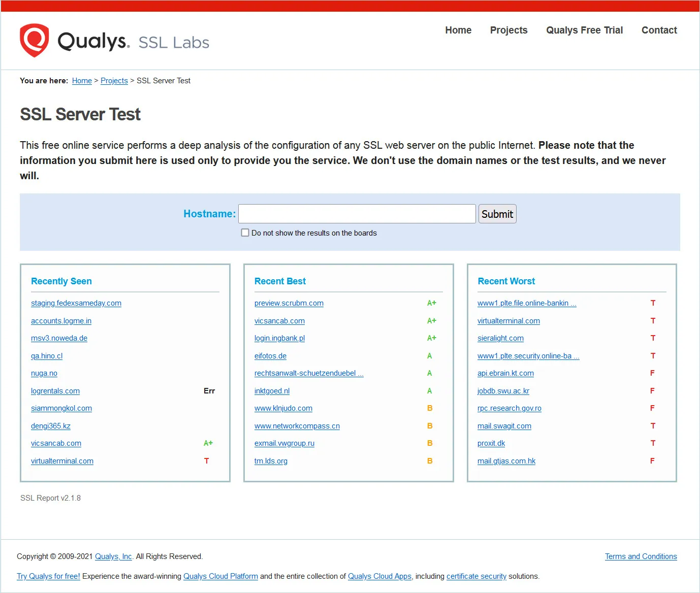The height and width of the screenshot is (593, 700).
Task: Open the Home navigation menu item
Action: 458,30
